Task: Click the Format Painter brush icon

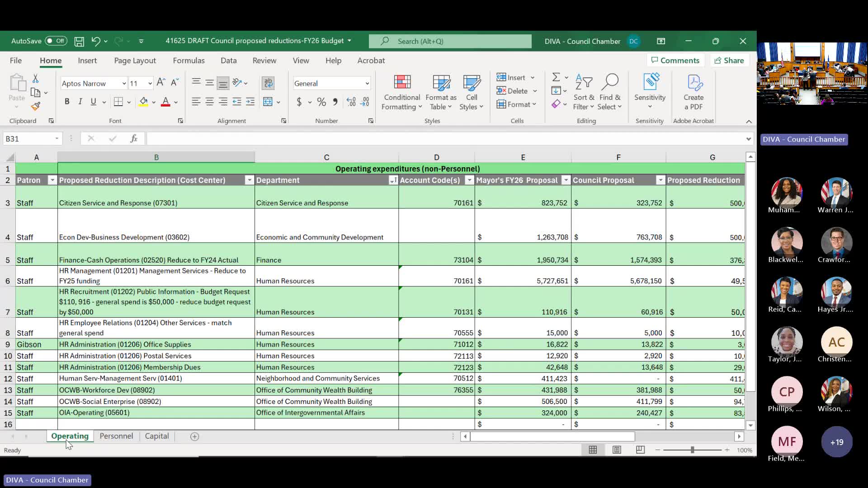Action: [36, 106]
